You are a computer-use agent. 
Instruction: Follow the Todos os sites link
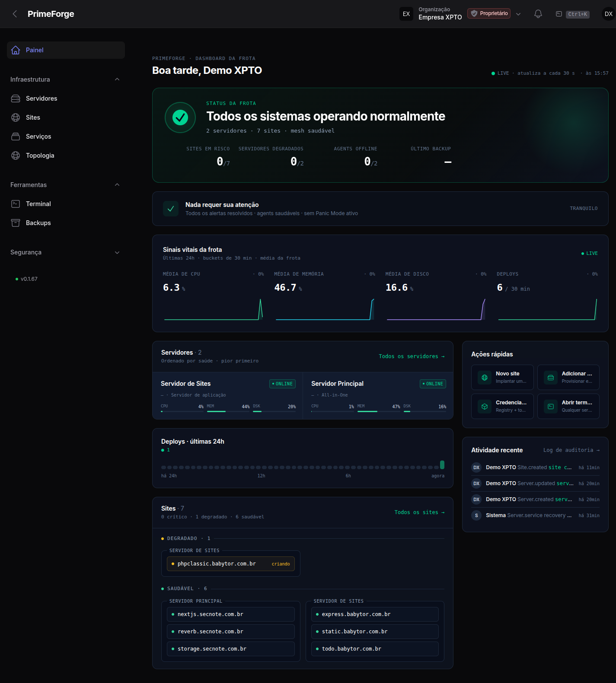[x=419, y=512]
